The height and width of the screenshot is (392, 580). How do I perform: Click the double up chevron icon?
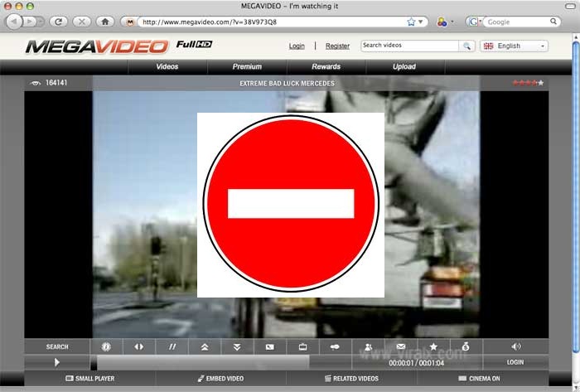(205, 347)
